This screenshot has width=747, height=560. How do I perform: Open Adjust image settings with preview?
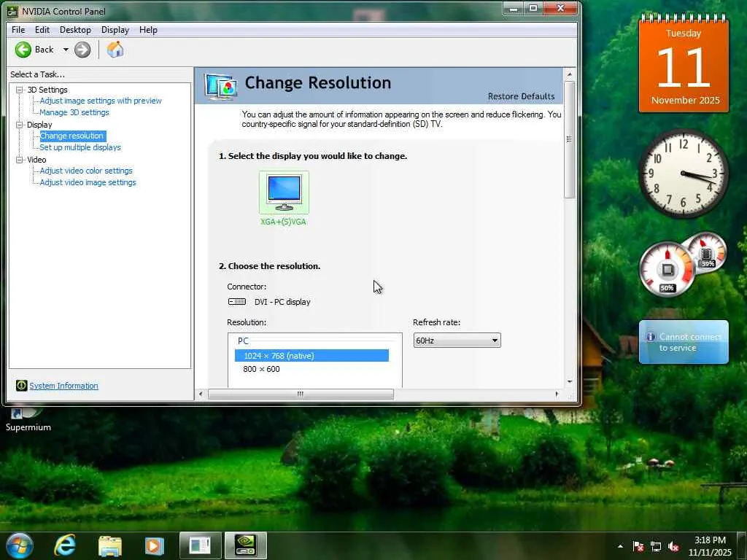coord(101,101)
